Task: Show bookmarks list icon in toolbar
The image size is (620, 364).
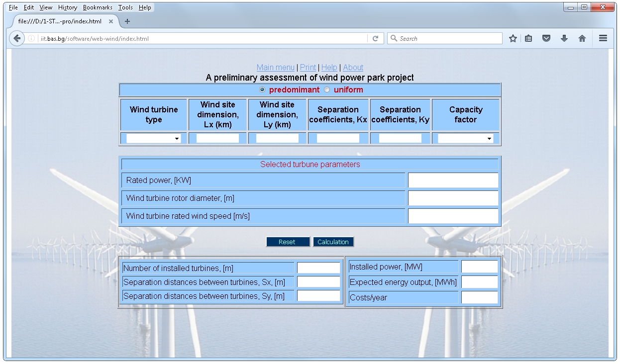Action: coord(528,38)
